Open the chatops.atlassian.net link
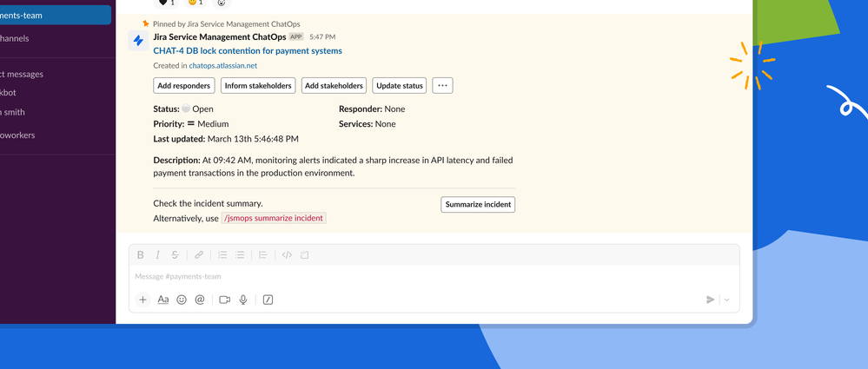This screenshot has width=868, height=369. tap(223, 65)
